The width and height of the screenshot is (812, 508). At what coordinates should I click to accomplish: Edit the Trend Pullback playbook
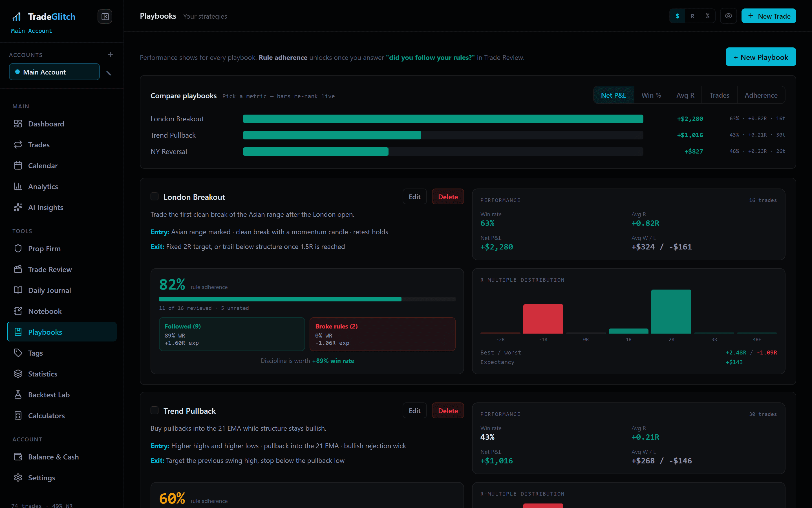coord(414,410)
